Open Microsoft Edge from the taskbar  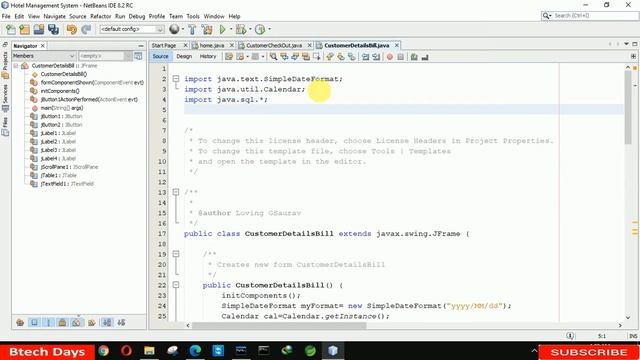click(x=195, y=351)
